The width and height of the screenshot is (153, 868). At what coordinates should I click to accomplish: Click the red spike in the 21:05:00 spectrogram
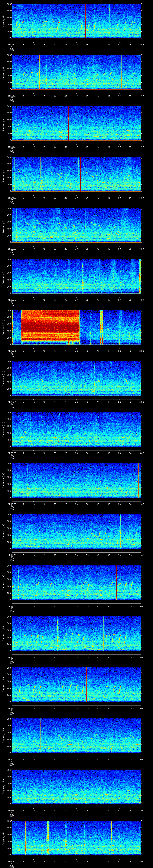coord(17,225)
